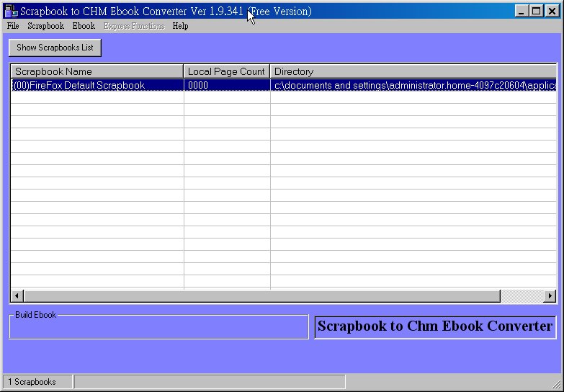
Task: Click the grayed-out Express Functions menu
Action: click(x=133, y=26)
